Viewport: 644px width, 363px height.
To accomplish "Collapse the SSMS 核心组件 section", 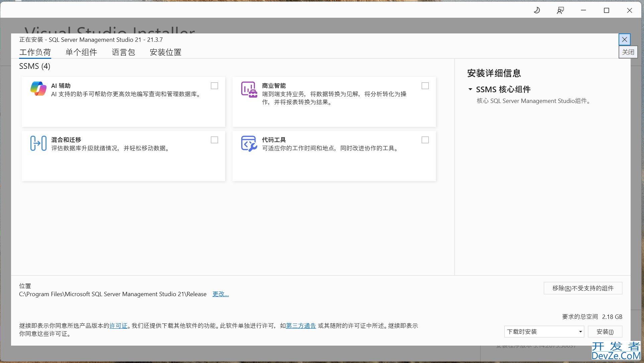I will 470,89.
